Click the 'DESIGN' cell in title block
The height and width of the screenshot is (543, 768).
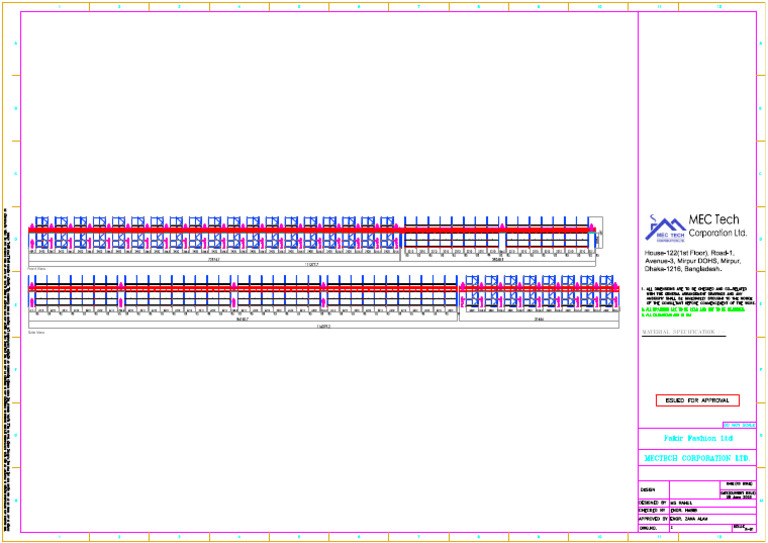pos(654,490)
